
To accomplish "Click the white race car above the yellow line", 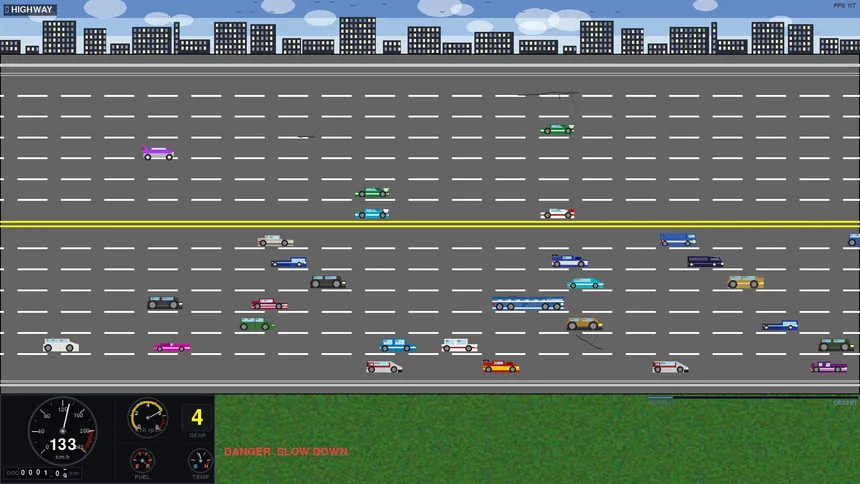I will coord(558,213).
